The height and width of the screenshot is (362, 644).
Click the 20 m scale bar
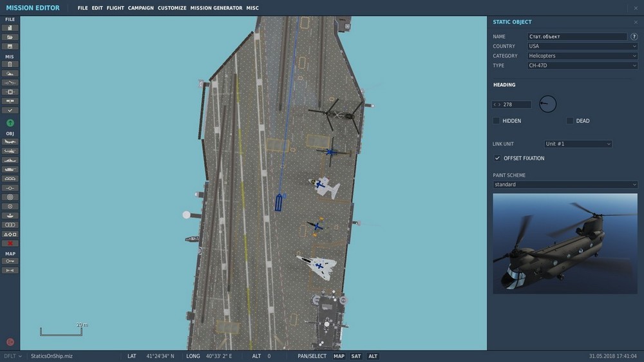(x=61, y=331)
